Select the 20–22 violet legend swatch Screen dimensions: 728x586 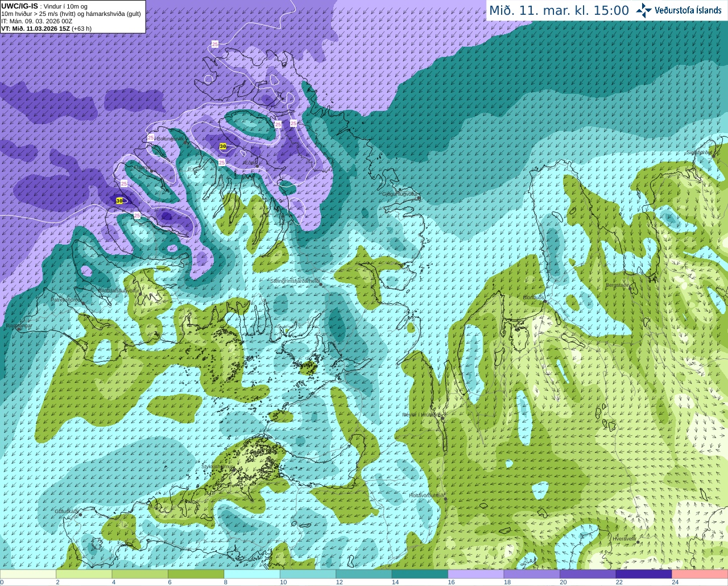click(x=588, y=574)
